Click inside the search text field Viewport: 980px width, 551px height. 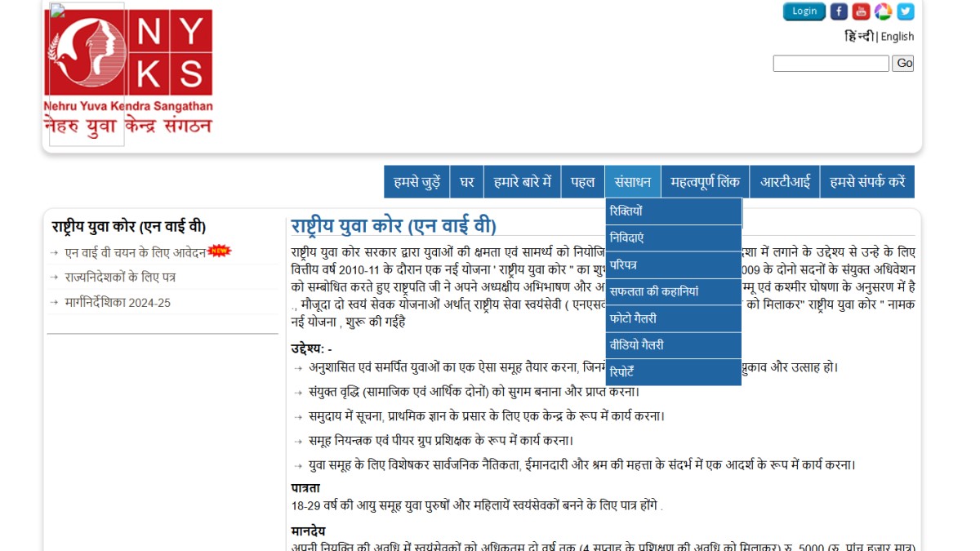(x=831, y=63)
